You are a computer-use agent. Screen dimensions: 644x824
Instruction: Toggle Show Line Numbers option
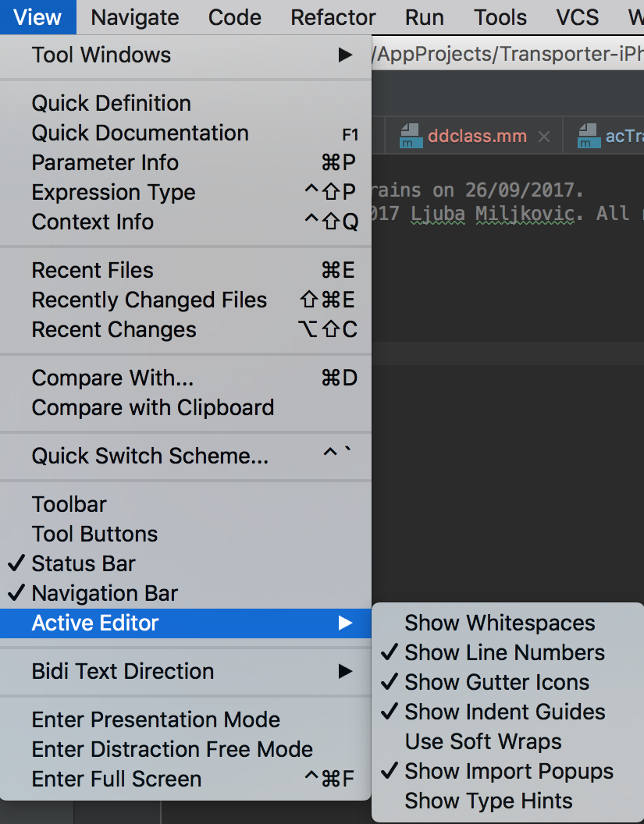(504, 652)
